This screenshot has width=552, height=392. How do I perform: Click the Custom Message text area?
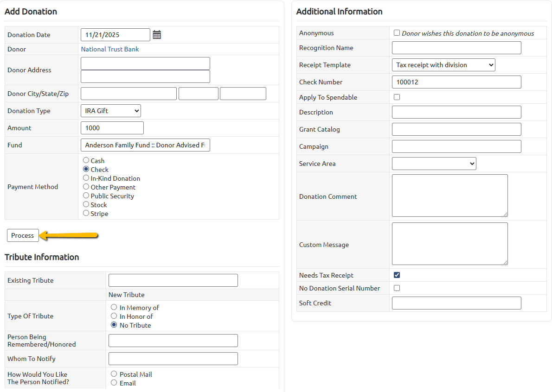450,244
